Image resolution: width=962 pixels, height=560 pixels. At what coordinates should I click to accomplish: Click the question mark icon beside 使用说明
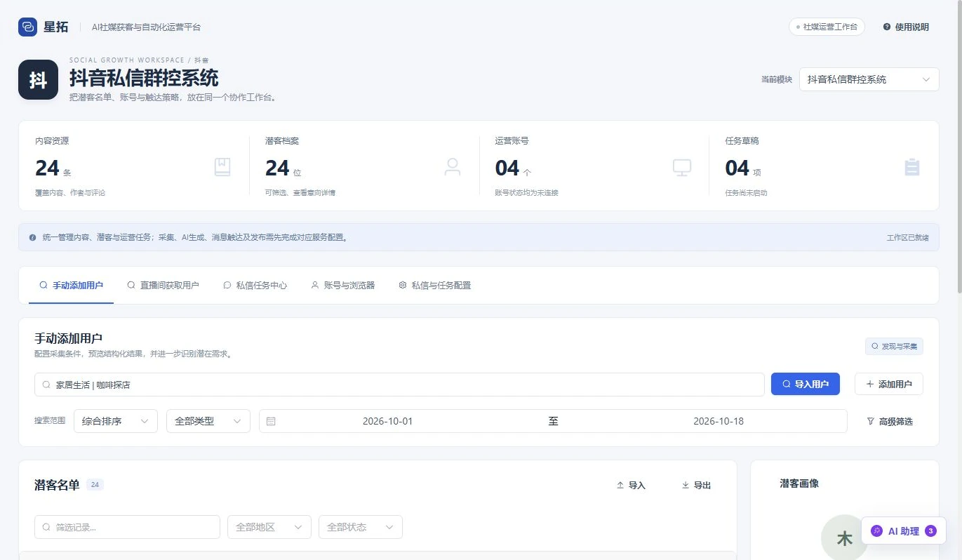tap(887, 27)
